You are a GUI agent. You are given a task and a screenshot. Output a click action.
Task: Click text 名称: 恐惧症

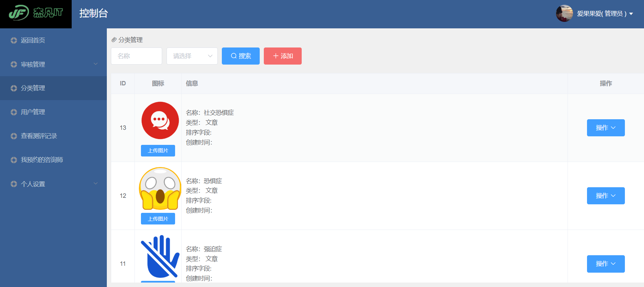tap(204, 181)
